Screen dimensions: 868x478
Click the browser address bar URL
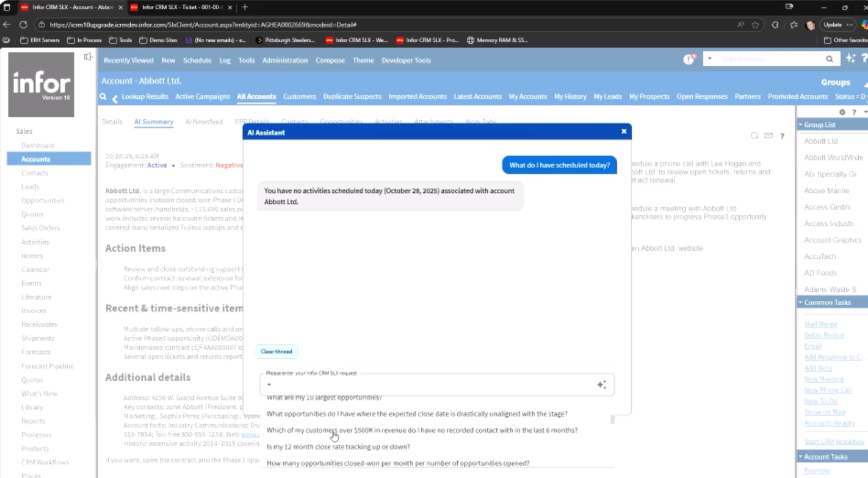coord(203,25)
